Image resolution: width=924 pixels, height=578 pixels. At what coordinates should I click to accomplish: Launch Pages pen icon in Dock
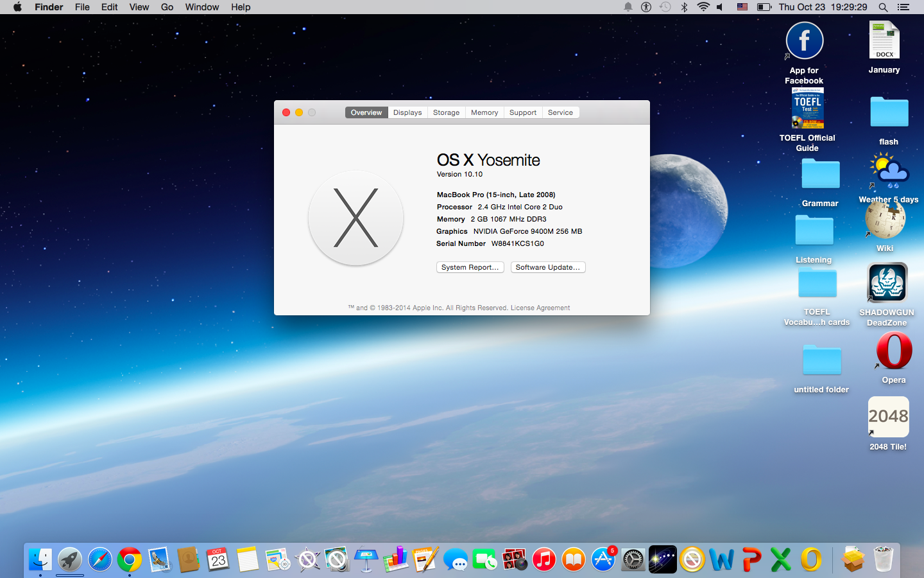pos(425,560)
